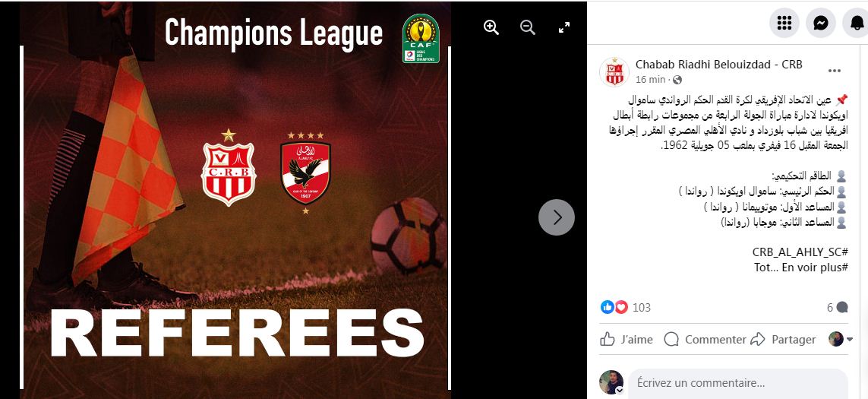Zoom out of the photo

pyautogui.click(x=528, y=27)
